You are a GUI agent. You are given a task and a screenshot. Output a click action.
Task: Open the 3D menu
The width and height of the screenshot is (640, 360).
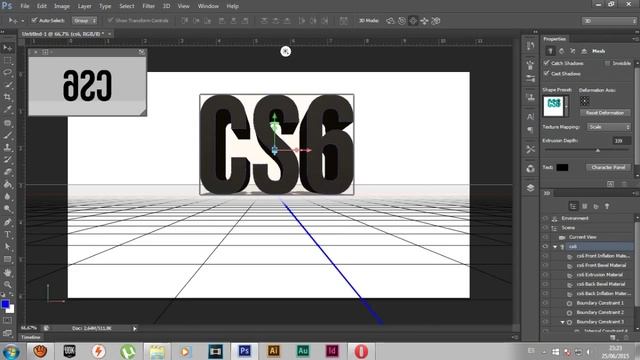point(167,6)
